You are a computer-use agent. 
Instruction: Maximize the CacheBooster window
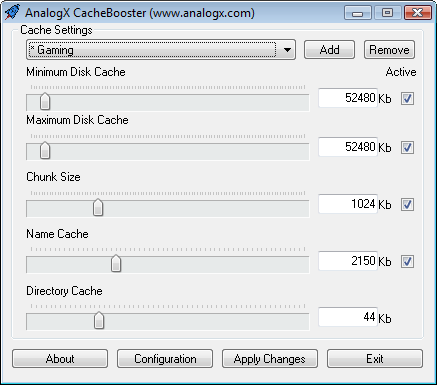(x=387, y=13)
